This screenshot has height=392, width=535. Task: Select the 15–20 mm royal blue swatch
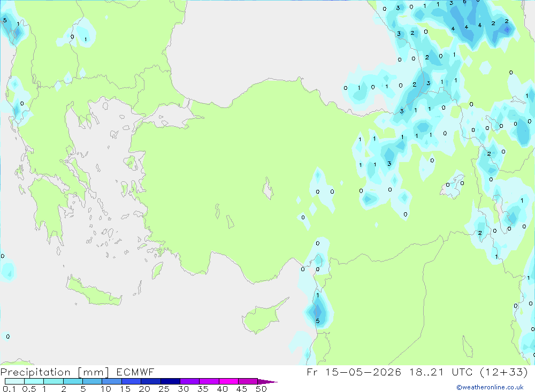click(x=132, y=381)
